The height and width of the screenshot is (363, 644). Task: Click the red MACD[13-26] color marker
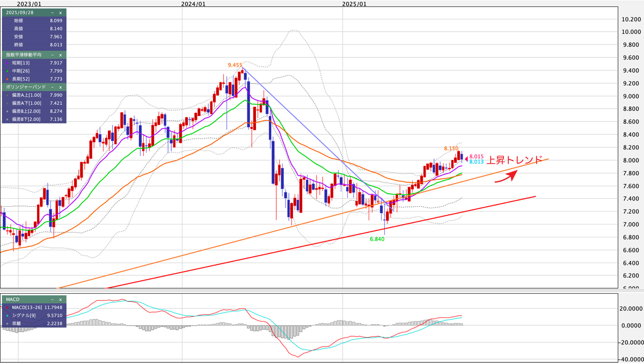[6, 308]
